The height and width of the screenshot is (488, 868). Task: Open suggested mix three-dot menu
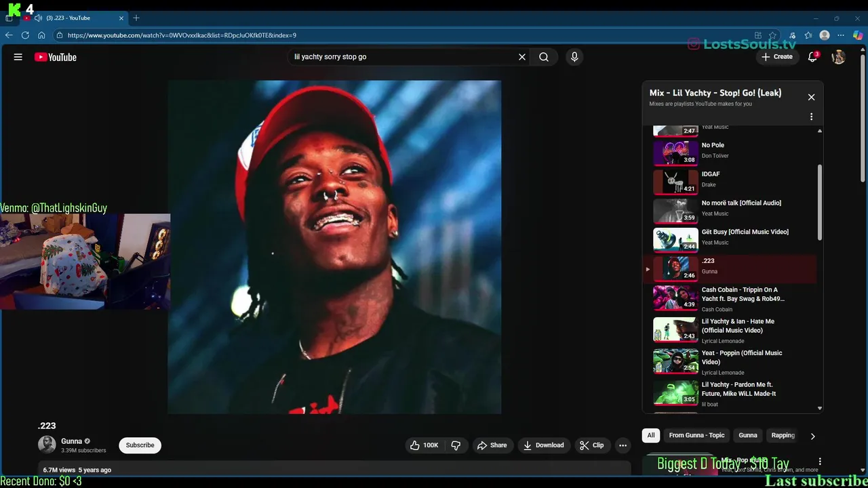pyautogui.click(x=819, y=462)
